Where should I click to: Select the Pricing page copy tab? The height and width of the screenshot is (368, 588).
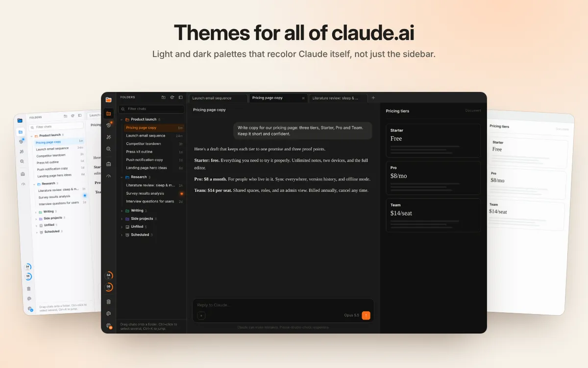[278, 98]
